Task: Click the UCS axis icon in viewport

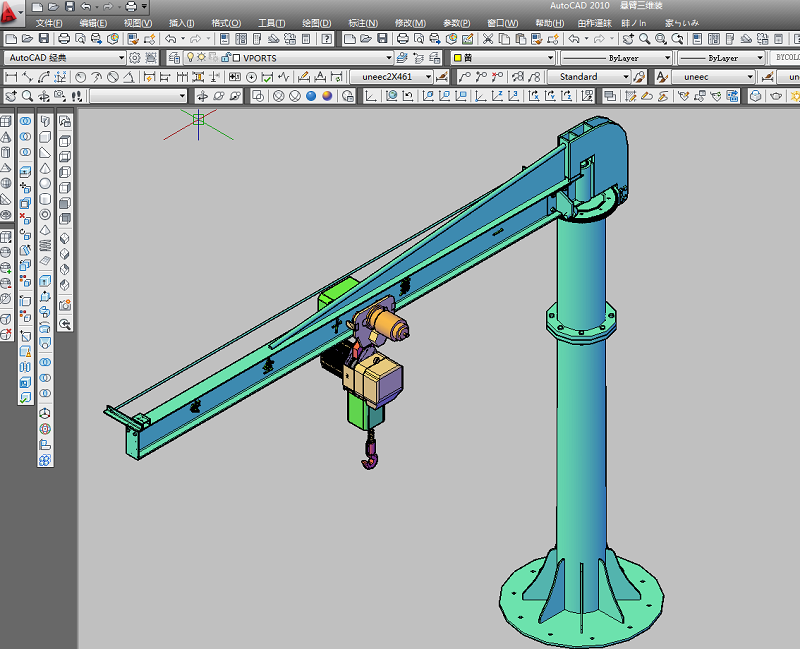Action: click(198, 119)
